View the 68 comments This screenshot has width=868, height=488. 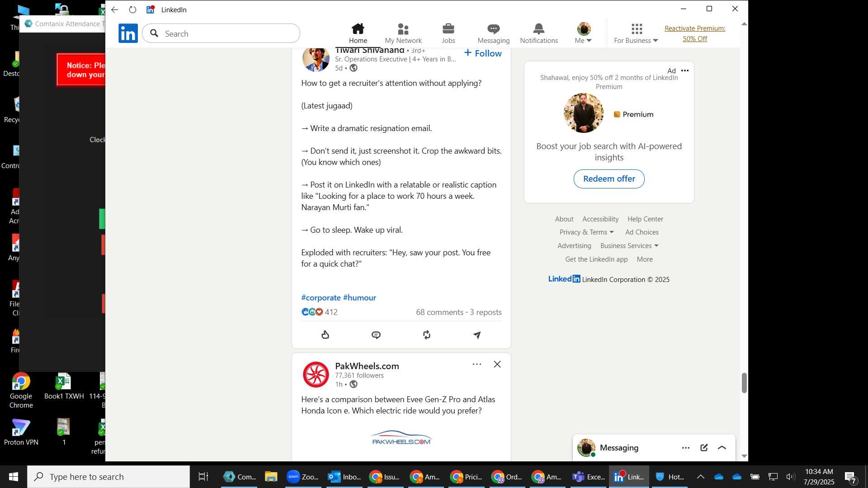pyautogui.click(x=439, y=312)
